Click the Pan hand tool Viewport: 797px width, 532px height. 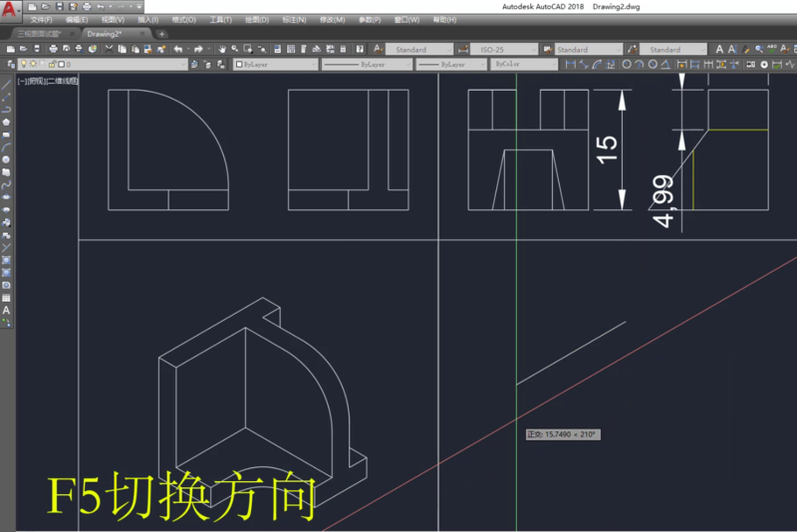point(221,49)
